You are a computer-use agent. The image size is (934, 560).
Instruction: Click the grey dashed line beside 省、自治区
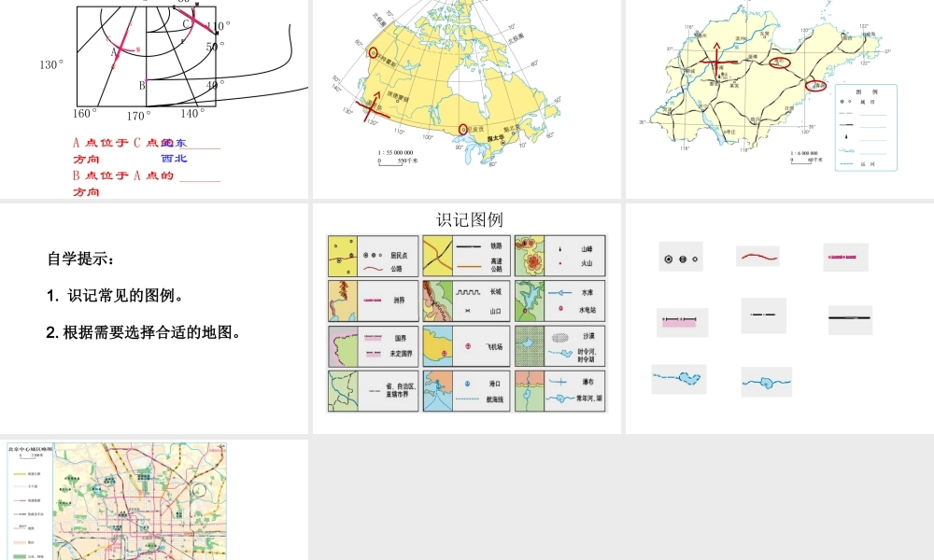point(375,391)
